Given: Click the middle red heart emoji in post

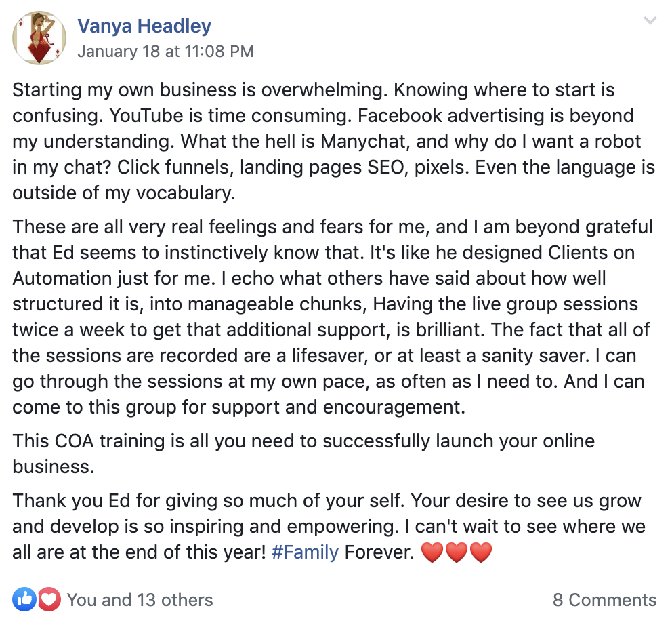Looking at the screenshot, I should (x=456, y=552).
